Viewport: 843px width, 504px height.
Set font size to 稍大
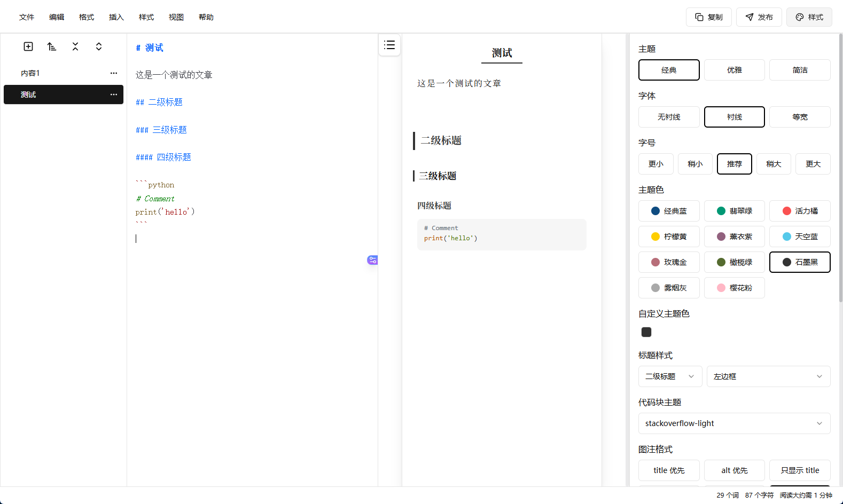pyautogui.click(x=774, y=164)
